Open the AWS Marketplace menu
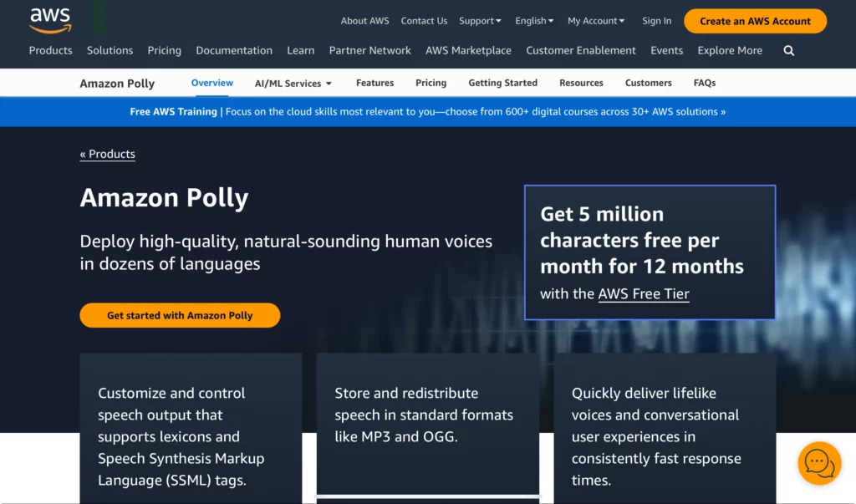 tap(468, 50)
